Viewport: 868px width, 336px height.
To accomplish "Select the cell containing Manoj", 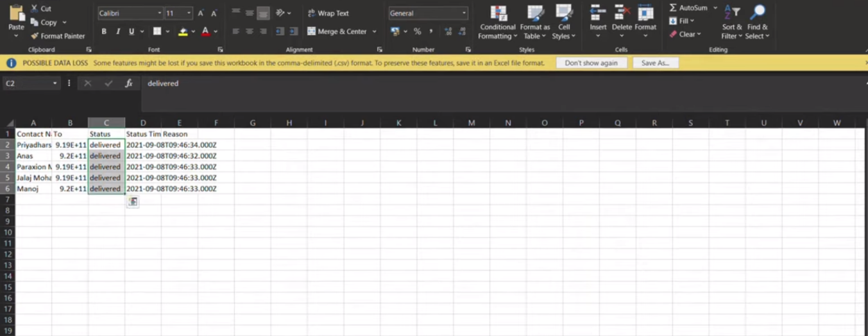I will coord(33,189).
